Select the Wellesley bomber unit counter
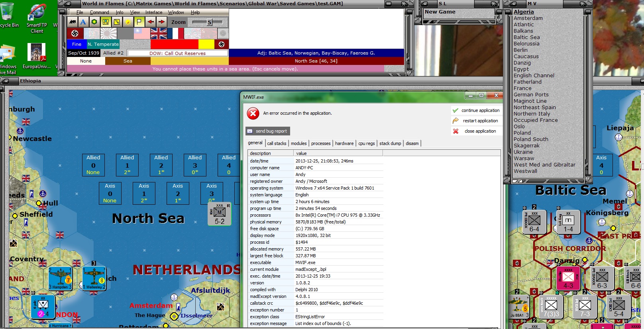Image resolution: width=644 pixels, height=329 pixels. pos(94,278)
